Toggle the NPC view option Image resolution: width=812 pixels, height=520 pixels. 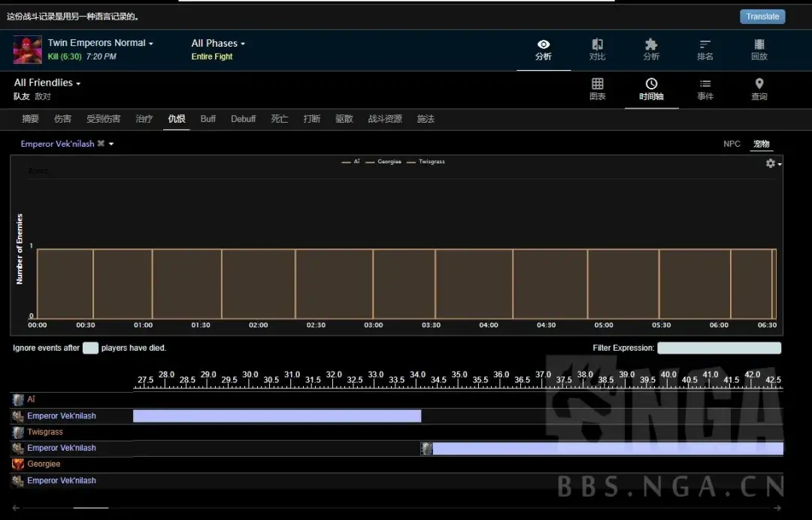coord(732,144)
